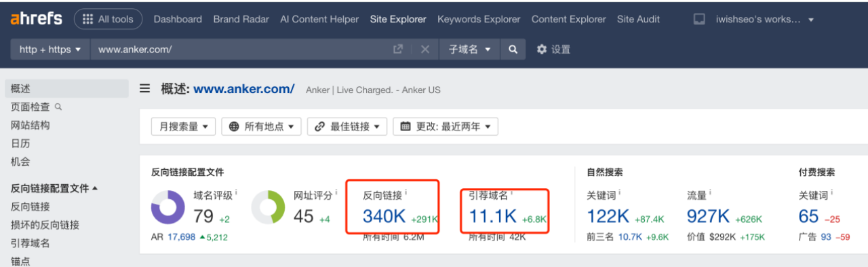The height and width of the screenshot is (267, 868).
Task: Open AI Content Helper
Action: click(x=319, y=19)
